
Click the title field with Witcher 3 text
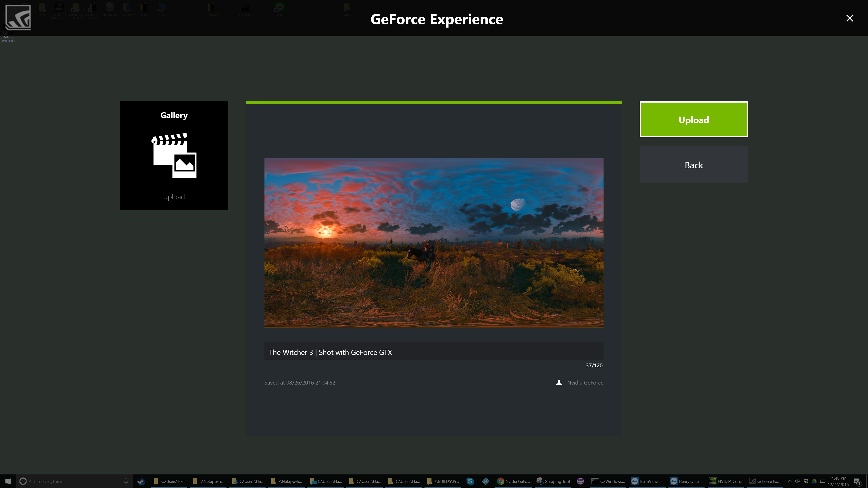tap(434, 352)
